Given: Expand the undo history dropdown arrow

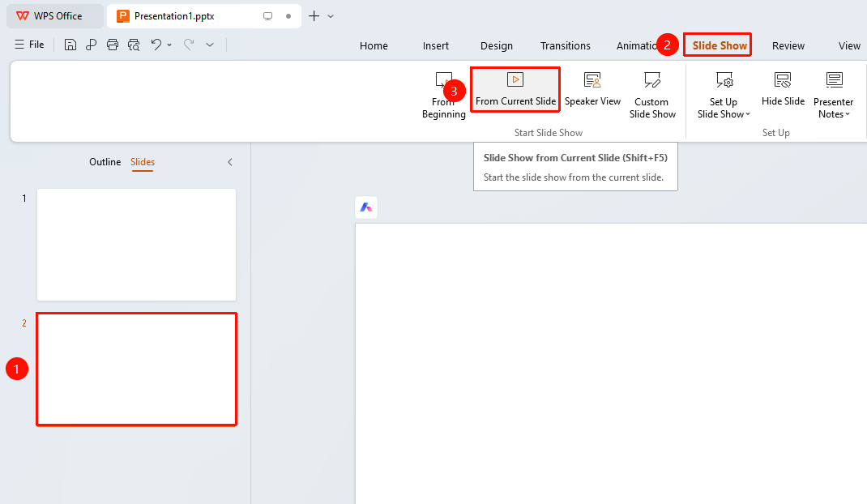Looking at the screenshot, I should [x=169, y=45].
